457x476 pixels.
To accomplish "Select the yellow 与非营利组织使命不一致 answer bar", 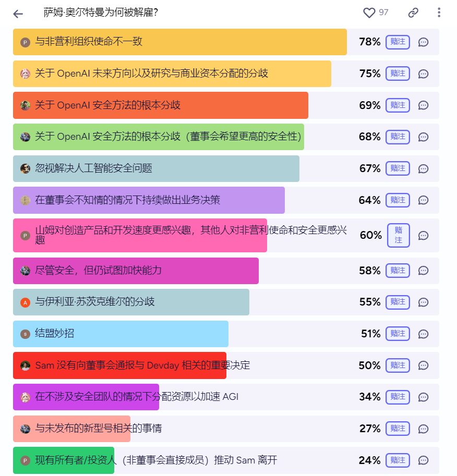I will click(x=180, y=42).
